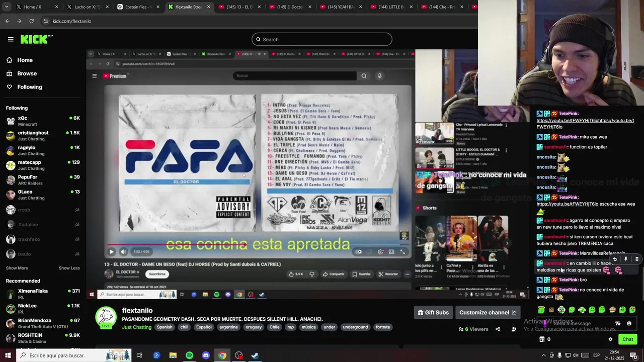Open Steam from the taskbar
Viewport: 644px width, 362px height.
[x=255, y=355]
